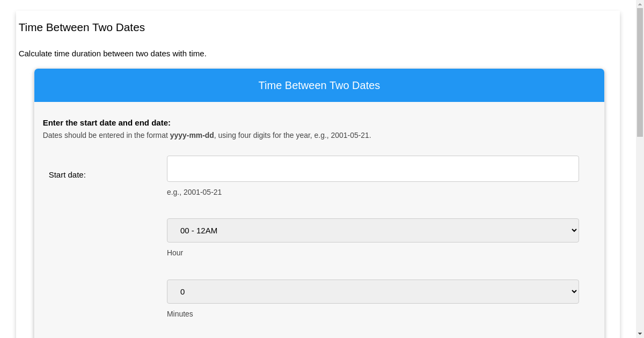The width and height of the screenshot is (644, 338).
Task: Click the chevron on the Minutes dropdown
Action: click(x=572, y=291)
